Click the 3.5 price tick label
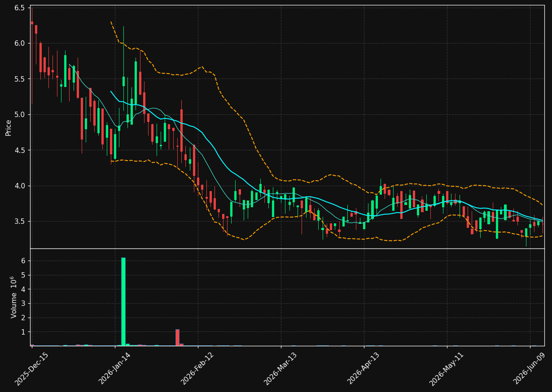The height and width of the screenshot is (392, 552). 19,222
